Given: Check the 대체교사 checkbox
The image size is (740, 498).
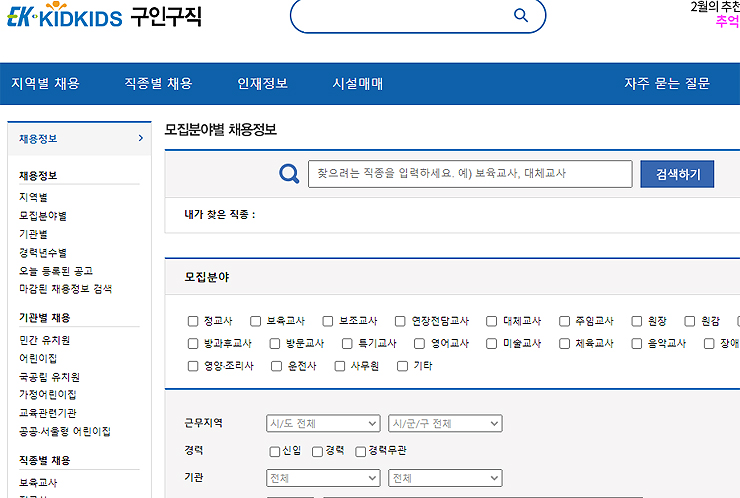Looking at the screenshot, I should pyautogui.click(x=492, y=321).
